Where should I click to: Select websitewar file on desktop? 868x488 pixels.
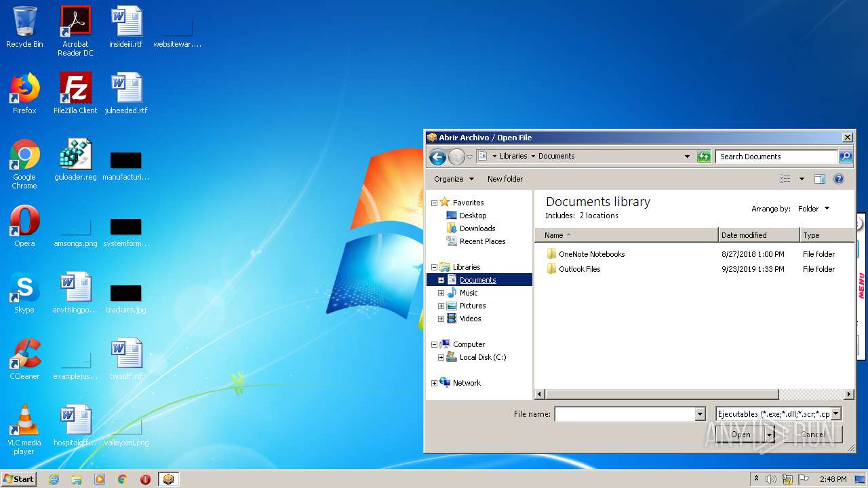[x=178, y=31]
